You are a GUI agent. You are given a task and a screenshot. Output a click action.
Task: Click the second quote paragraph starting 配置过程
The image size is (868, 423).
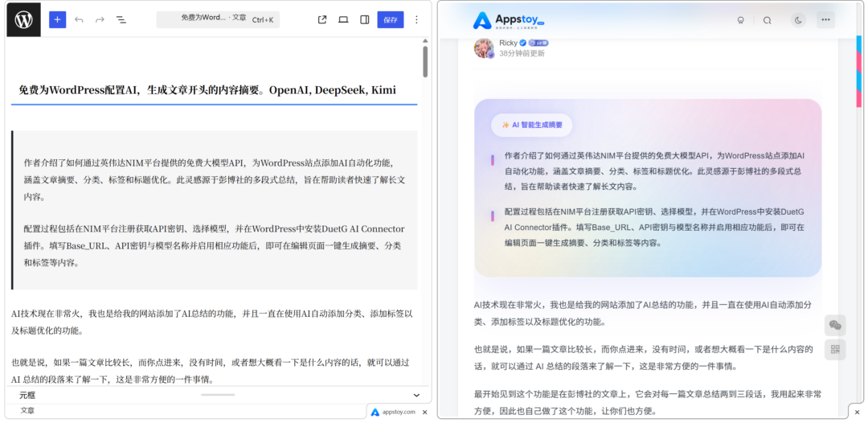pyautogui.click(x=215, y=246)
